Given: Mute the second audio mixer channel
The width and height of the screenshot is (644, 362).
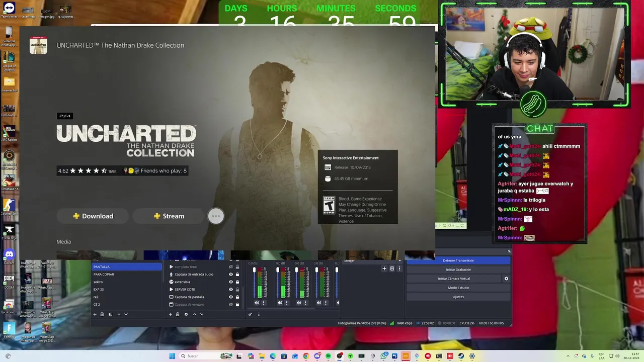Looking at the screenshot, I should click(280, 303).
